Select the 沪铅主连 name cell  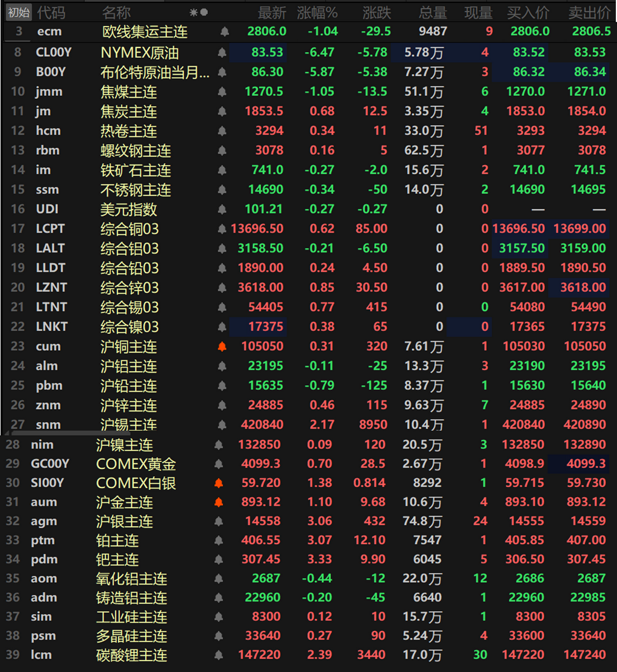click(128, 386)
